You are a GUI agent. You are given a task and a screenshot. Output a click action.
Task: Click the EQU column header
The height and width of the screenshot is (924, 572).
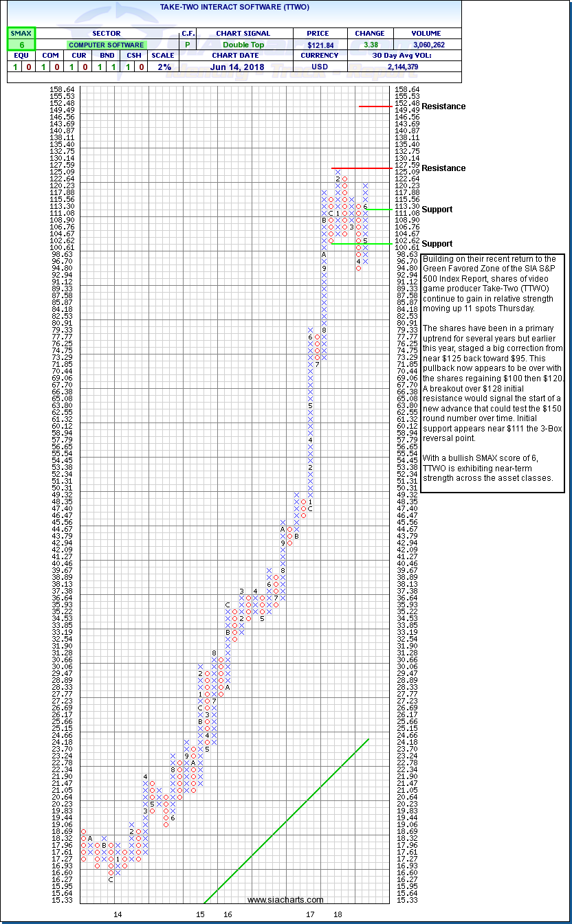(x=21, y=56)
